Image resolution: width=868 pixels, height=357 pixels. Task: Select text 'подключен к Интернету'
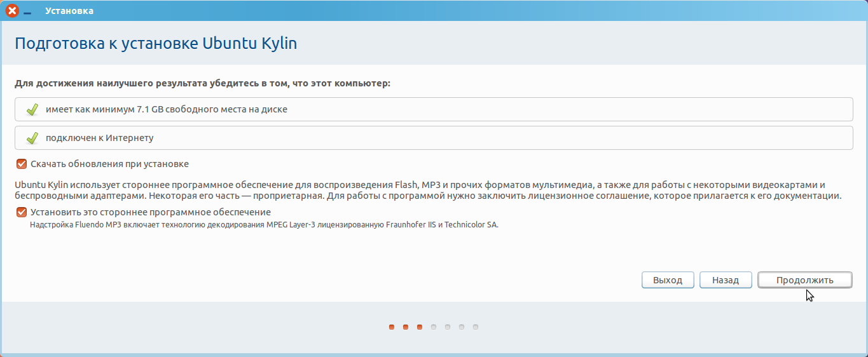[x=99, y=137]
